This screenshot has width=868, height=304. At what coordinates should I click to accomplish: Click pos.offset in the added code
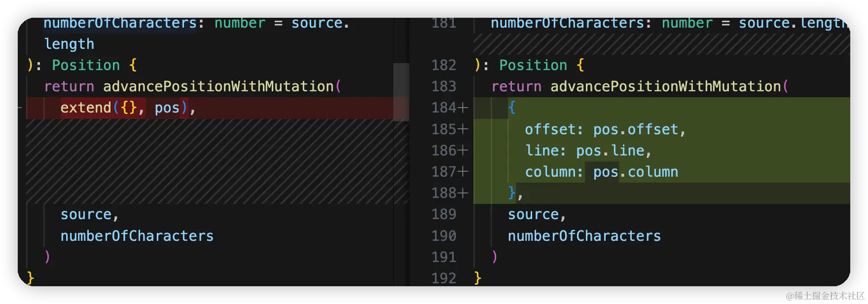[635, 129]
